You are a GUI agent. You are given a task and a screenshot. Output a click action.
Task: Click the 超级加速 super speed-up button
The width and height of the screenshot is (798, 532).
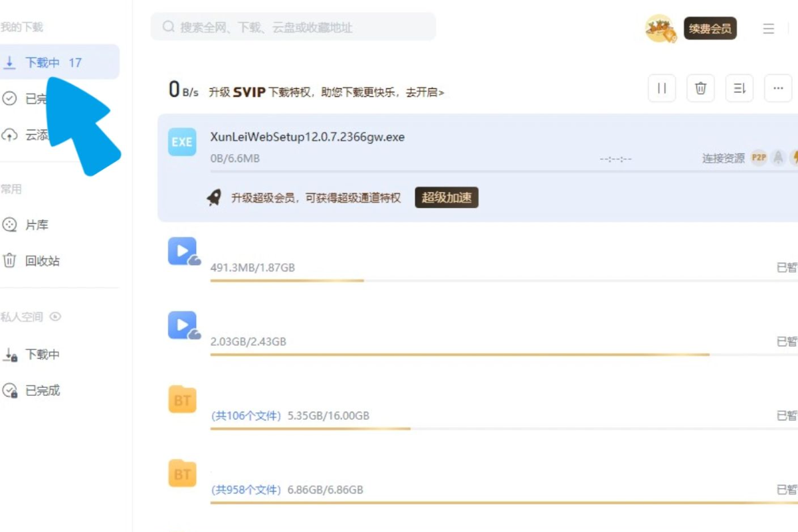click(447, 197)
